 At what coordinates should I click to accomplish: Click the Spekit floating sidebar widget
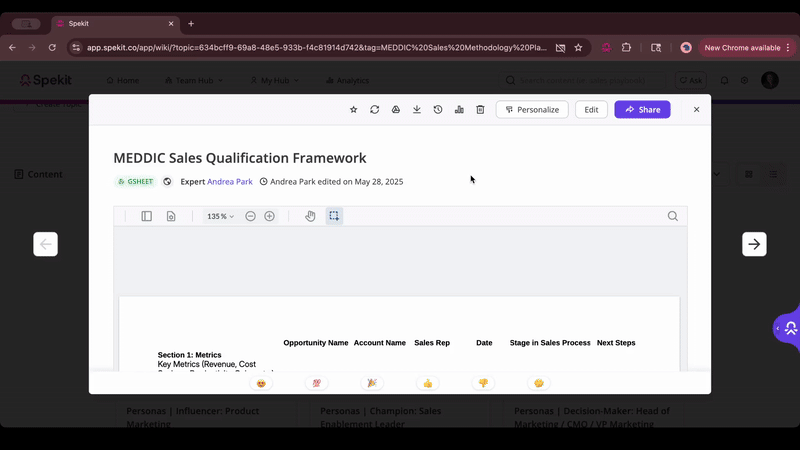click(787, 328)
